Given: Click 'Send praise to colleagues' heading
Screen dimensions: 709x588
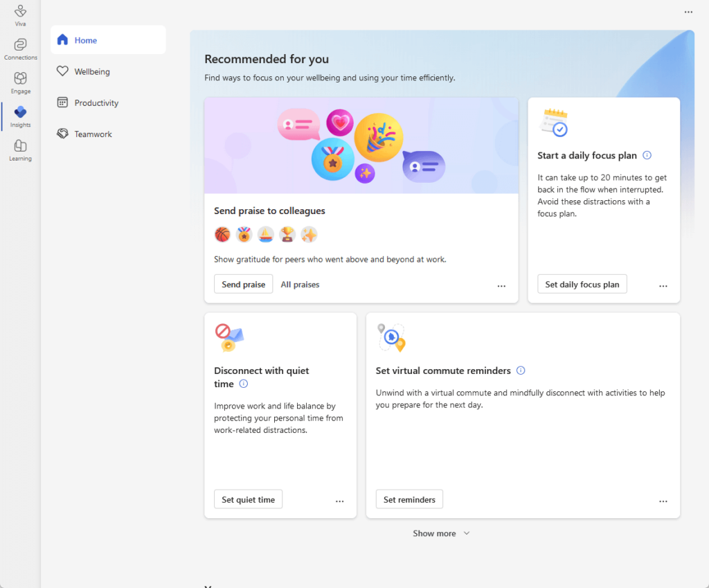Looking at the screenshot, I should click(269, 211).
